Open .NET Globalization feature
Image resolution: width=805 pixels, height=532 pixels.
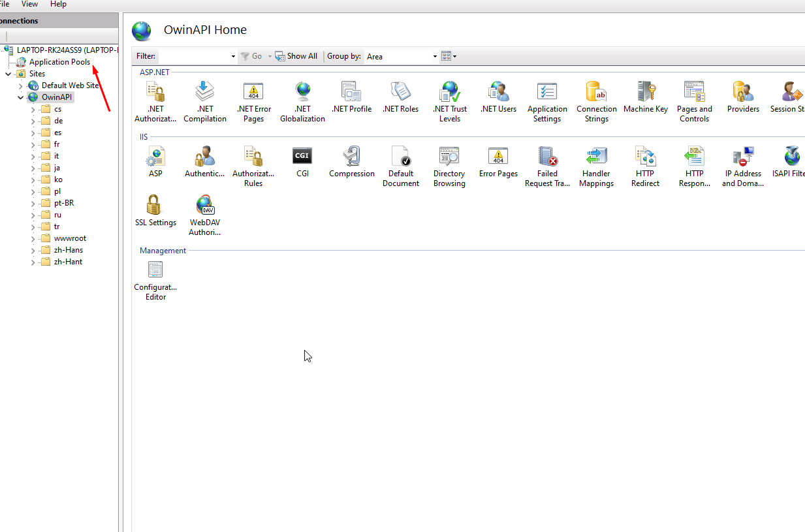coord(302,102)
